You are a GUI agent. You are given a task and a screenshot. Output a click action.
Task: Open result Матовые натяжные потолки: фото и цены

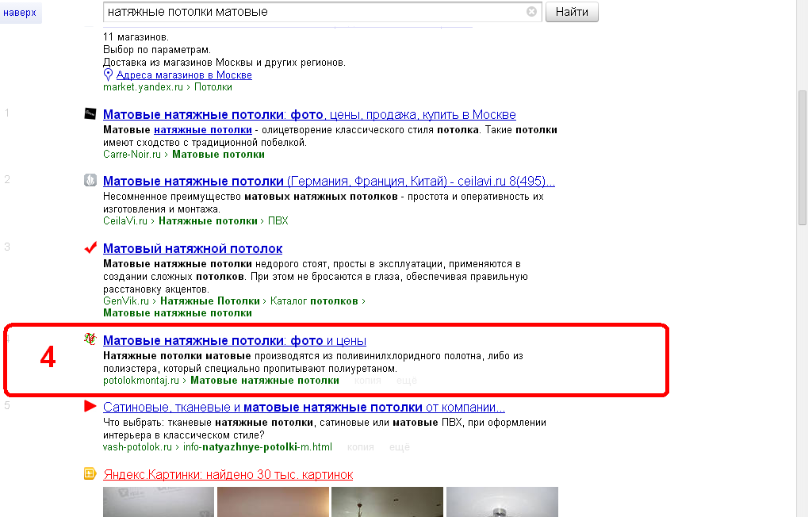(x=235, y=341)
